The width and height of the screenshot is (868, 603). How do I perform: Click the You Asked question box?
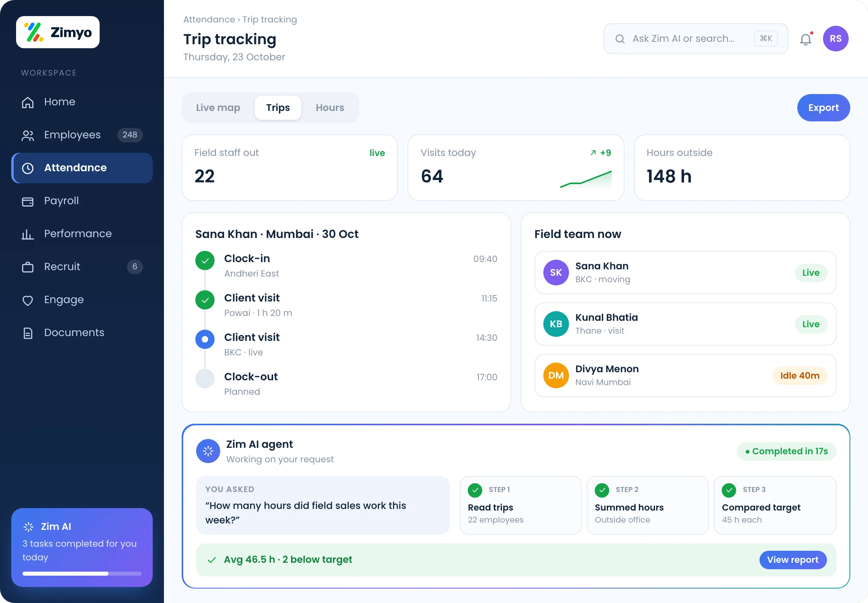point(323,505)
